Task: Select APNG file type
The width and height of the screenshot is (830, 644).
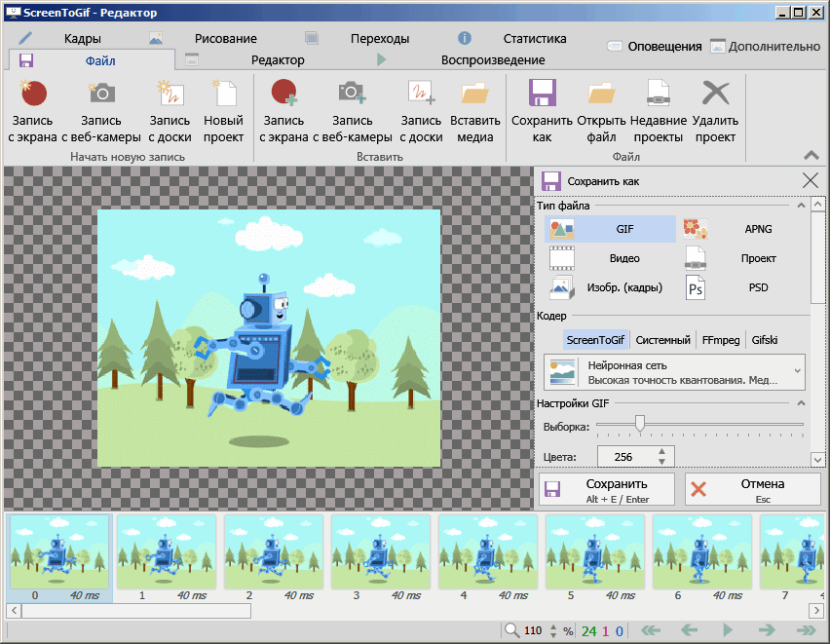Action: click(x=745, y=229)
